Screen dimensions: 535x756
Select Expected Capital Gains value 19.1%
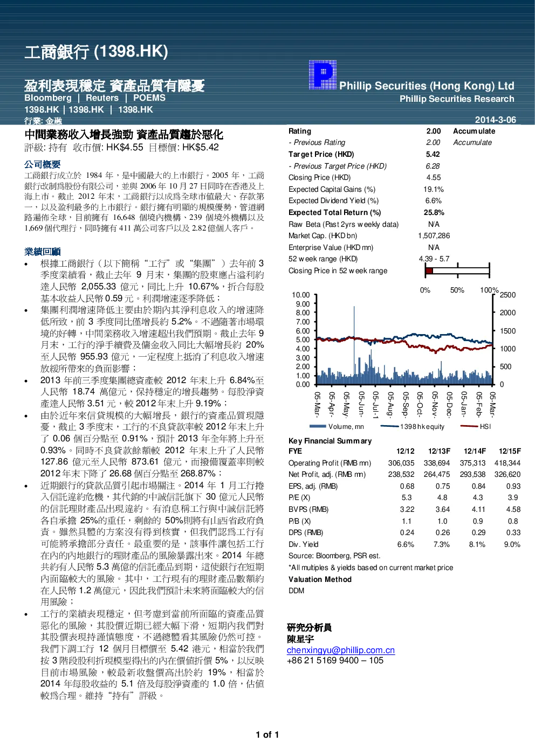coord(434,189)
